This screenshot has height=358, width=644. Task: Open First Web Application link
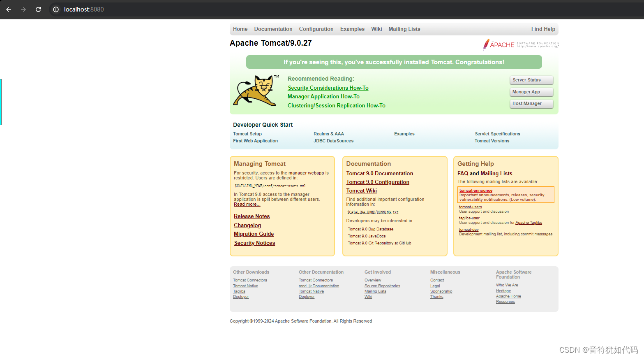tap(255, 141)
